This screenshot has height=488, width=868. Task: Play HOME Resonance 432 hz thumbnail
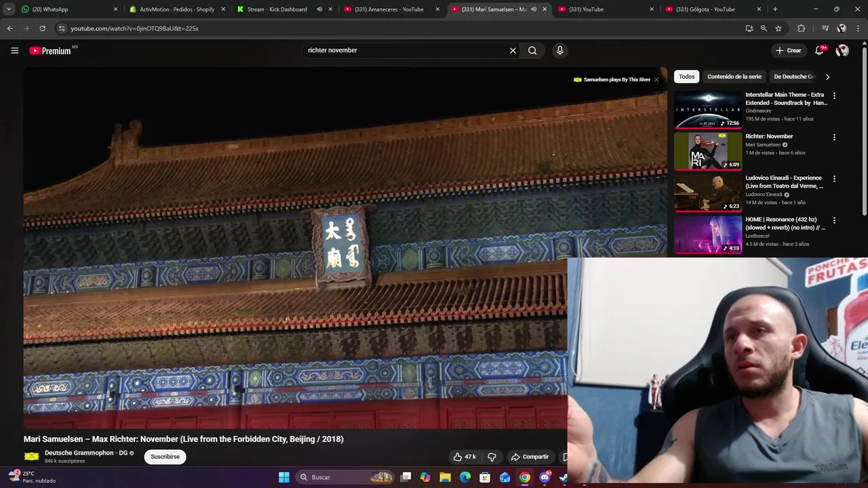(708, 235)
